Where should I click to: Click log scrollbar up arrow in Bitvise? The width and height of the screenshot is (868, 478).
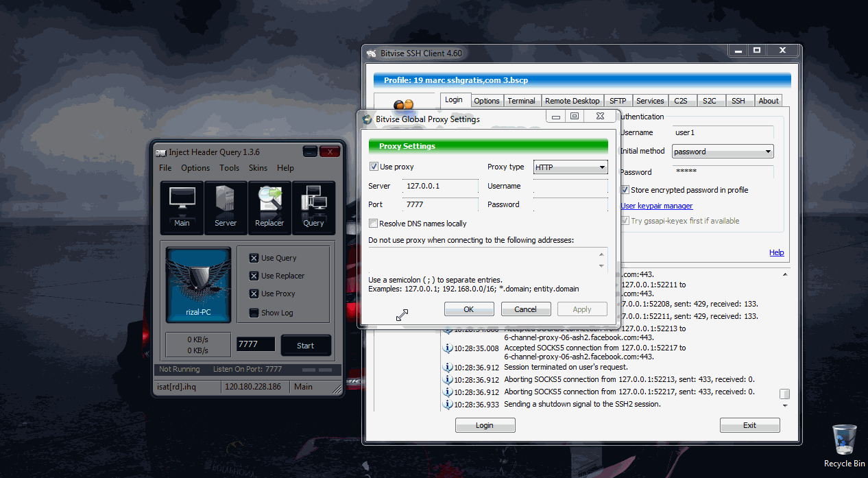pos(784,274)
